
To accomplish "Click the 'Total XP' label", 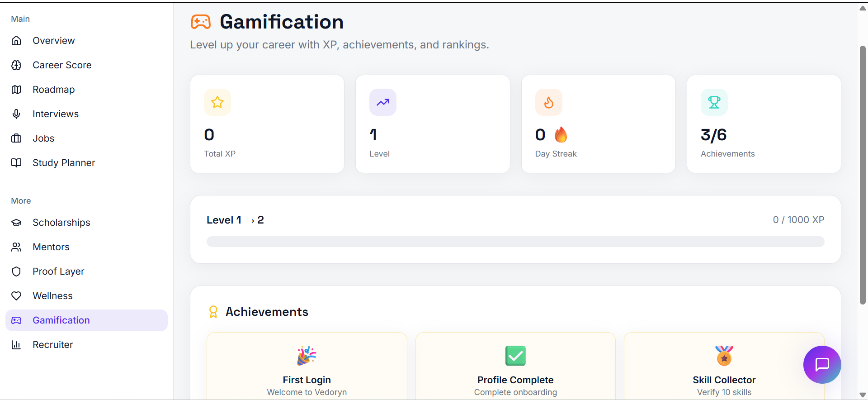I will [220, 154].
